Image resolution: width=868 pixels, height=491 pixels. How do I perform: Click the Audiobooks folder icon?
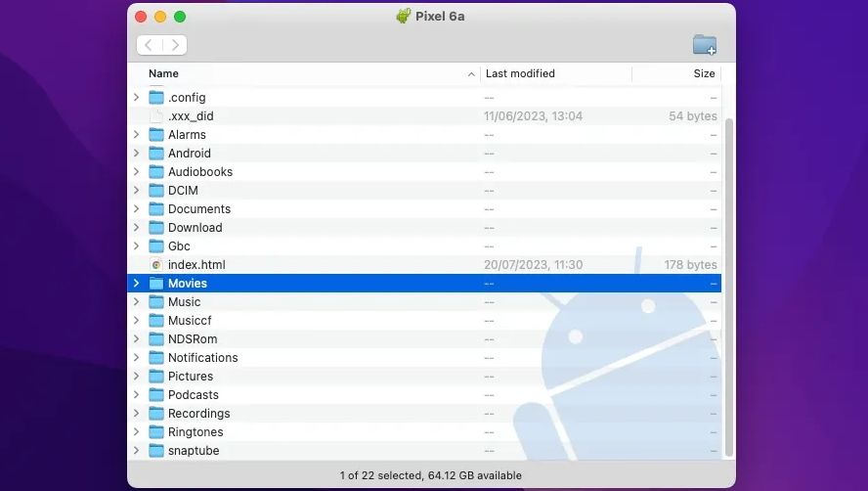coord(156,172)
